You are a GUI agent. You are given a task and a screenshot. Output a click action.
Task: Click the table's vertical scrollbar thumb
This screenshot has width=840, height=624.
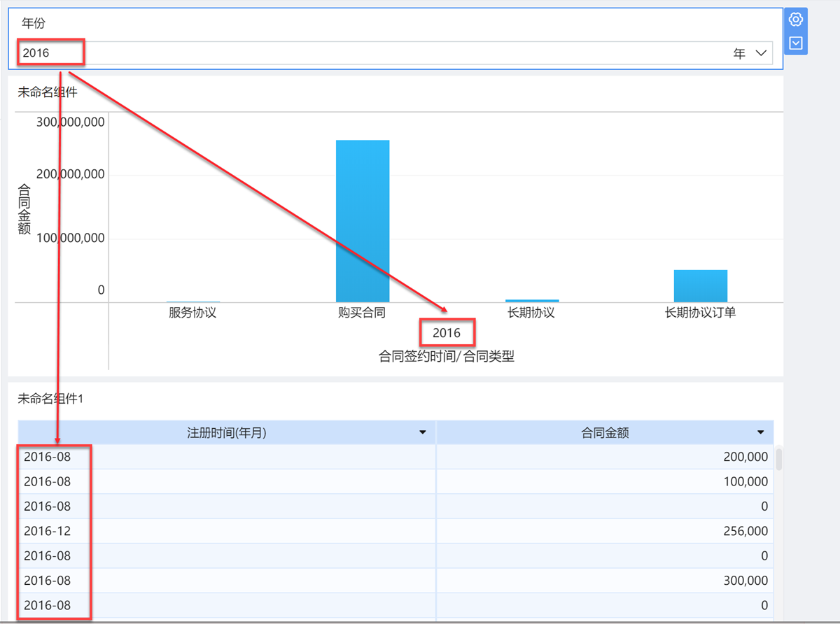click(778, 459)
